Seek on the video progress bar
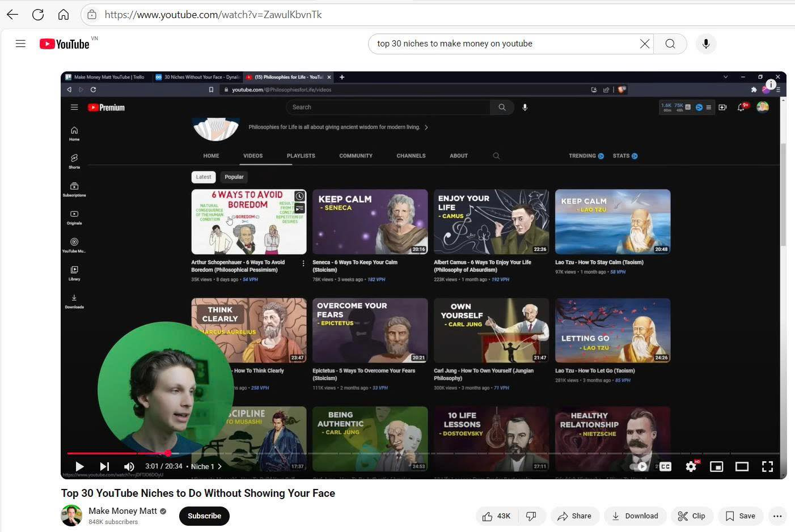 [423, 453]
